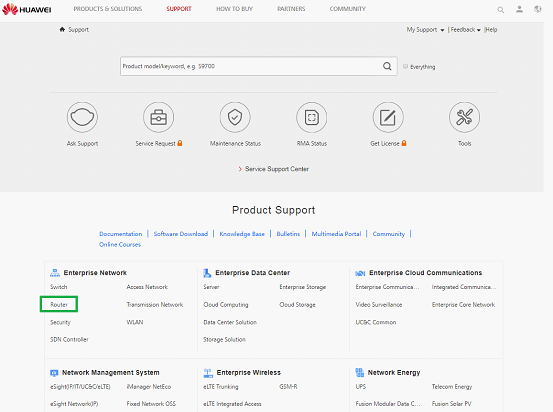Select UC&C Common product
Screen dimensions: 553x412
click(376, 322)
